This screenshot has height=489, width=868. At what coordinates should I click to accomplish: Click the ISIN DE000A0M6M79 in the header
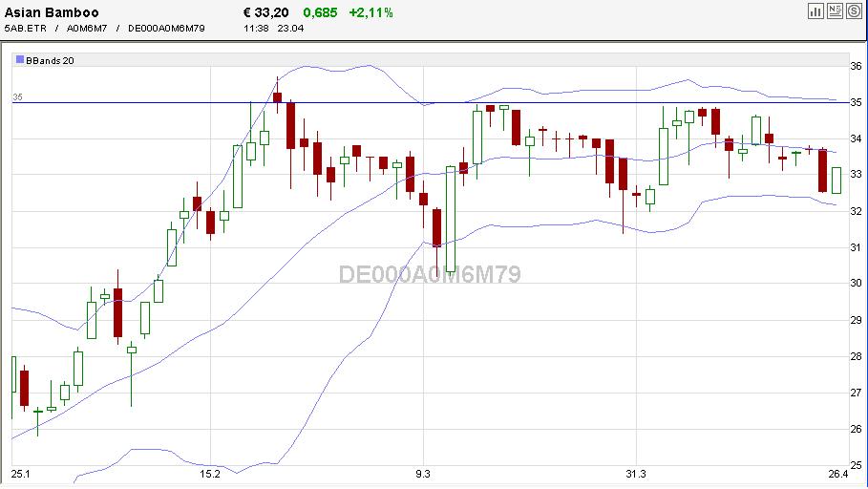coord(166,29)
